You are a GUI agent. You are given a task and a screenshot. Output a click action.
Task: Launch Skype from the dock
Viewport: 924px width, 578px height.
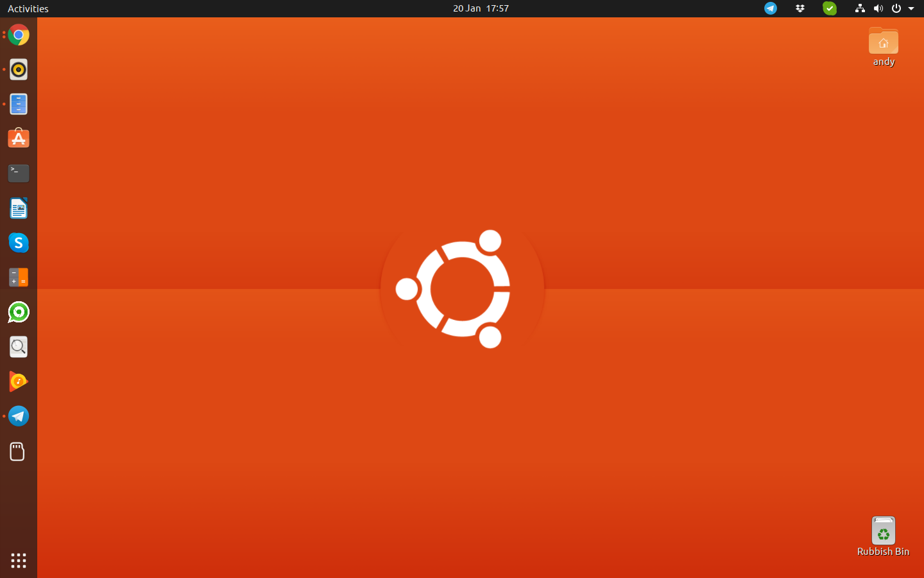[x=19, y=243]
